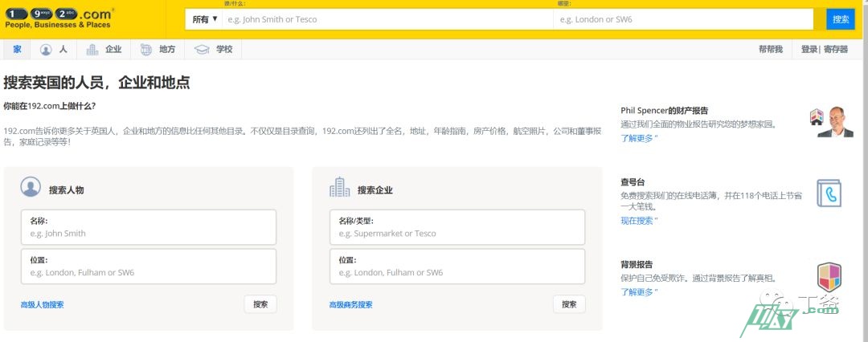Click the 你能在192.com上做什么 subheading

click(x=49, y=105)
